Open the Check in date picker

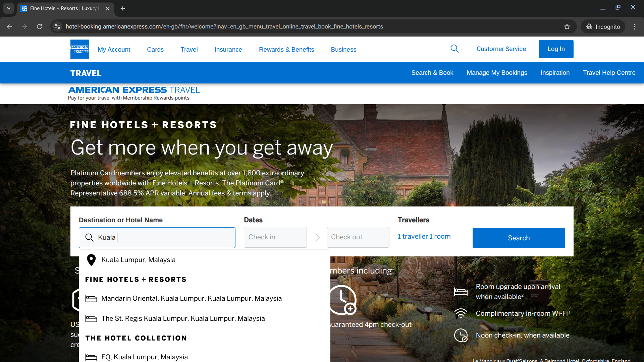coord(275,237)
